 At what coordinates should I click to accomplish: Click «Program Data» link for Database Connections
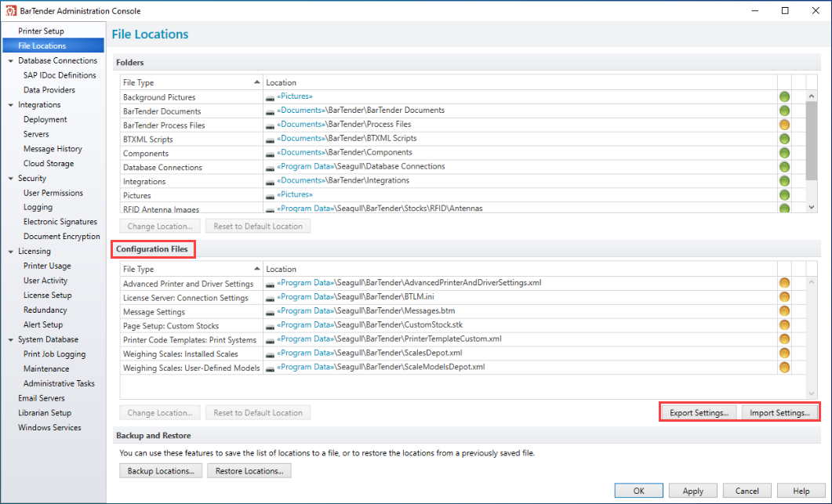click(306, 167)
